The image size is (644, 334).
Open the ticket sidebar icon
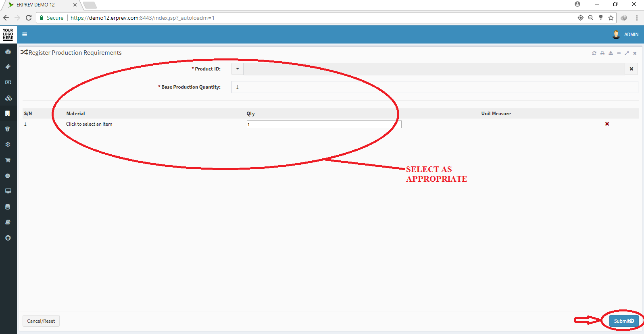pos(8,67)
